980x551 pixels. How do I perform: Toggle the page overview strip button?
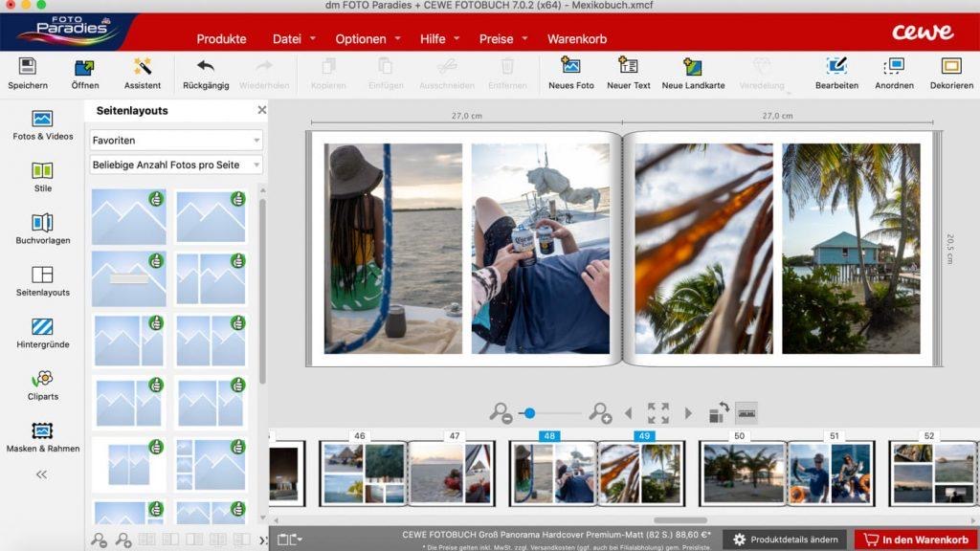click(746, 413)
